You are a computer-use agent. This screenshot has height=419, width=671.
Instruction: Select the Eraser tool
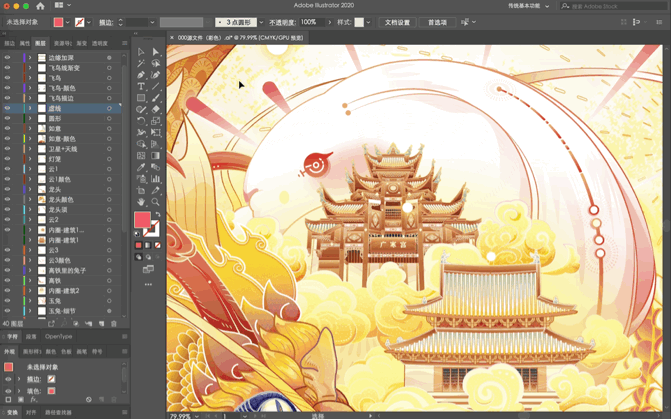coord(155,110)
